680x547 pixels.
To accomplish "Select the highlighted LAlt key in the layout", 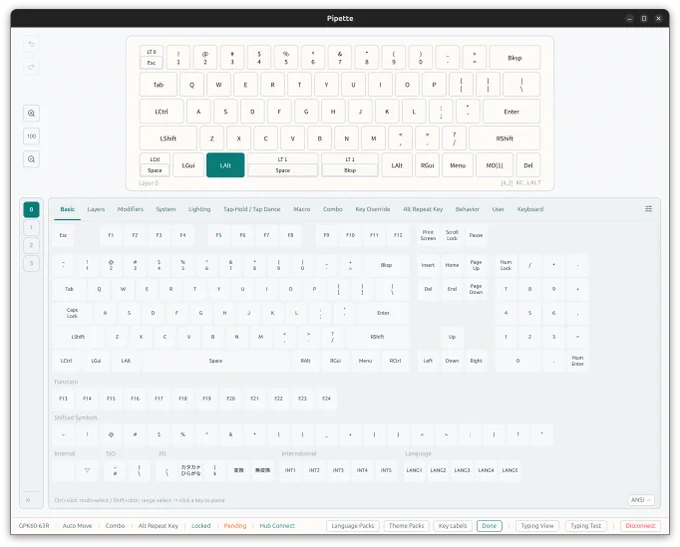I will (226, 165).
